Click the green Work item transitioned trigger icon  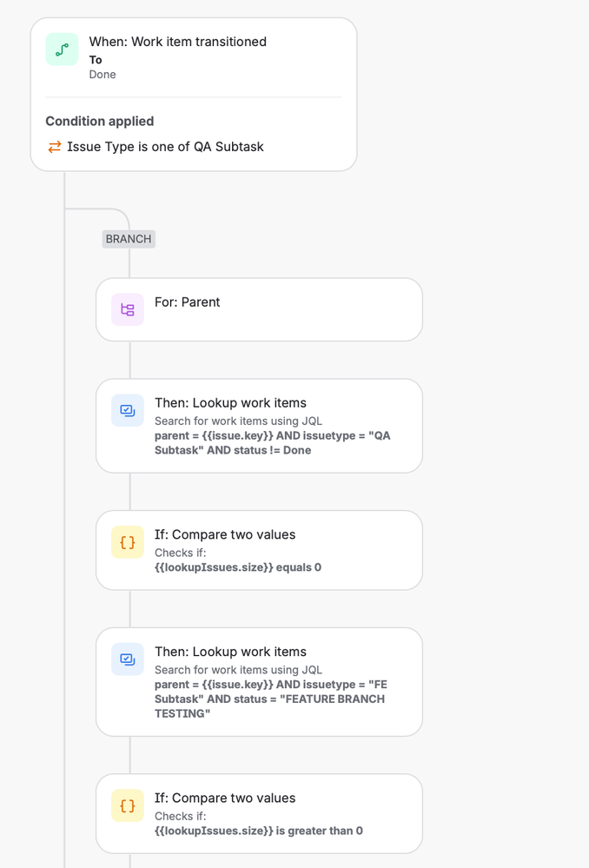click(x=61, y=50)
